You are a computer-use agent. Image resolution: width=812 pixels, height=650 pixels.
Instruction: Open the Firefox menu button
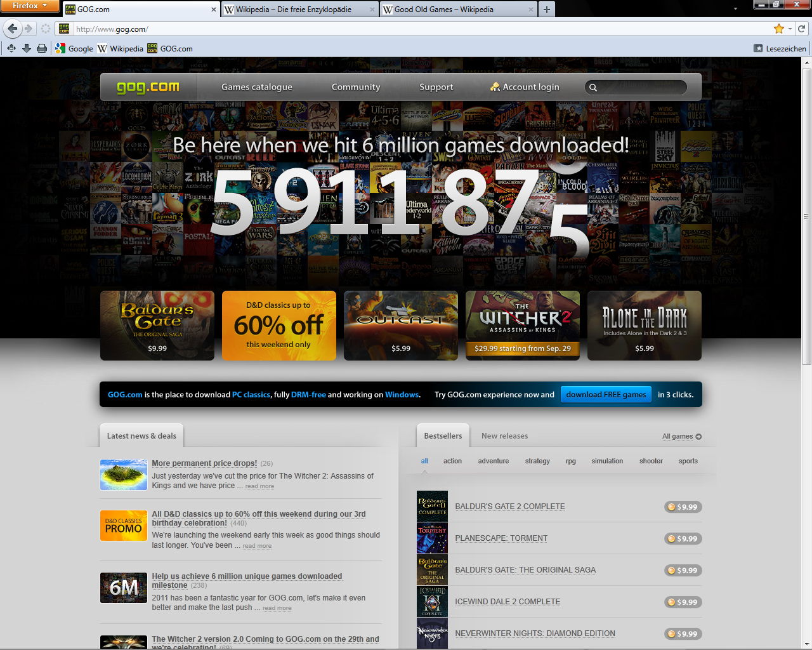point(30,6)
